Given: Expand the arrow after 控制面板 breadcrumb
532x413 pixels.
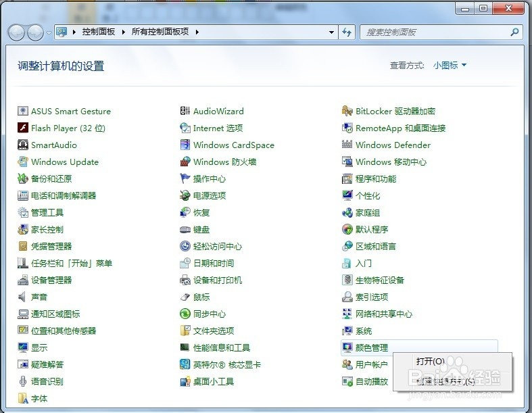Looking at the screenshot, I should click(x=124, y=32).
